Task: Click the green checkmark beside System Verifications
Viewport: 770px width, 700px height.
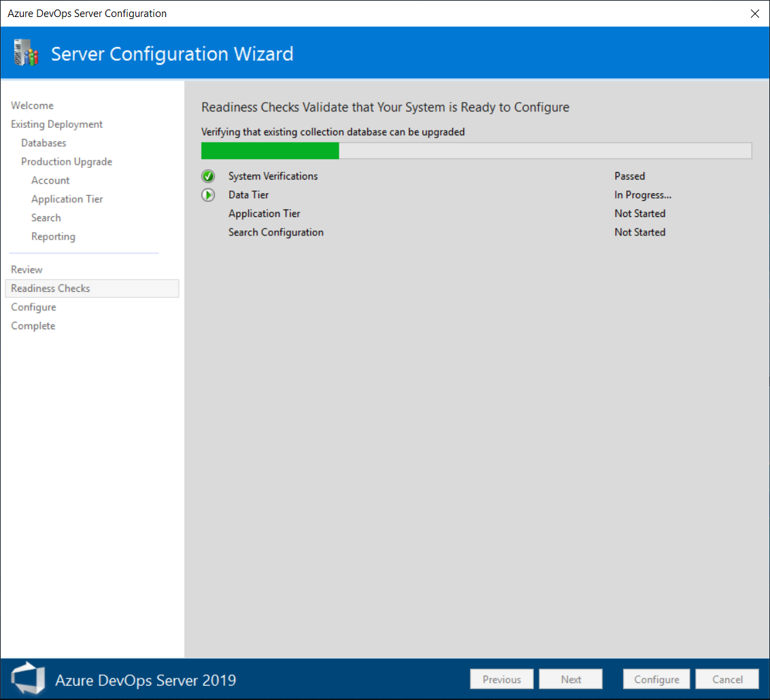Action: 208,176
